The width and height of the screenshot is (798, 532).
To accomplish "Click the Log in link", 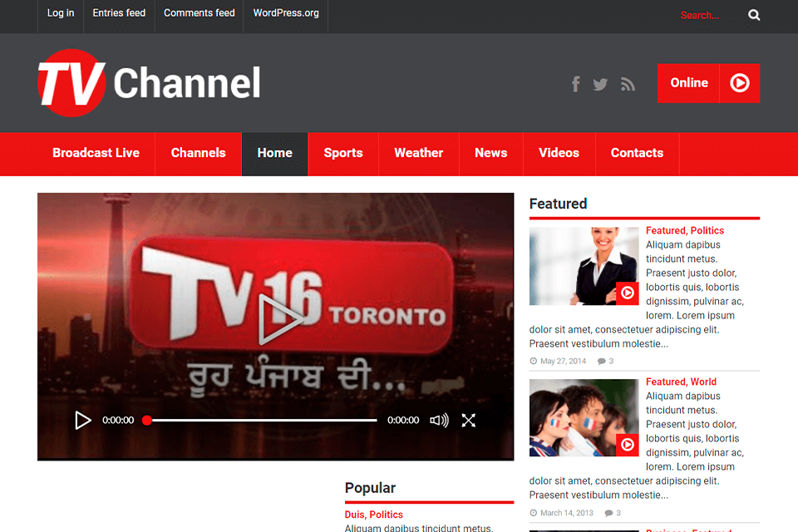I will 61,13.
